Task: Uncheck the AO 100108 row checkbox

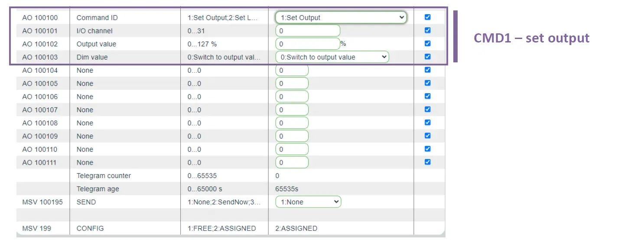Action: (428, 123)
